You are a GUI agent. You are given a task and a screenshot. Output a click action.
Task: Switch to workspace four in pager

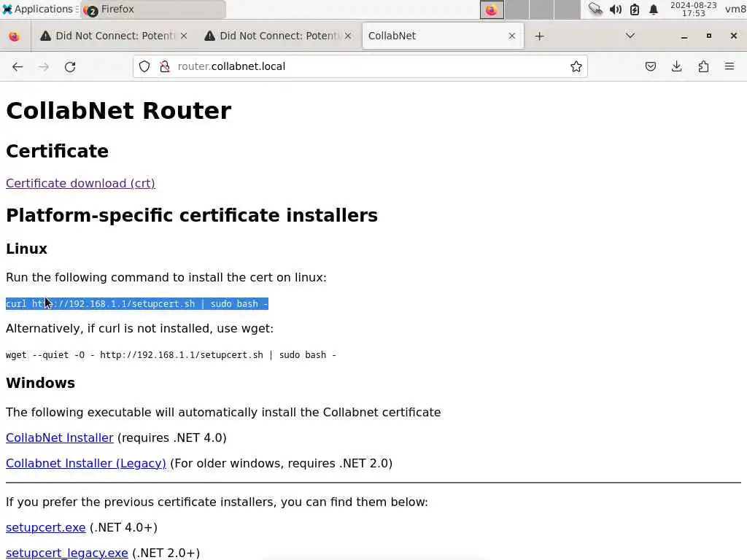point(567,9)
